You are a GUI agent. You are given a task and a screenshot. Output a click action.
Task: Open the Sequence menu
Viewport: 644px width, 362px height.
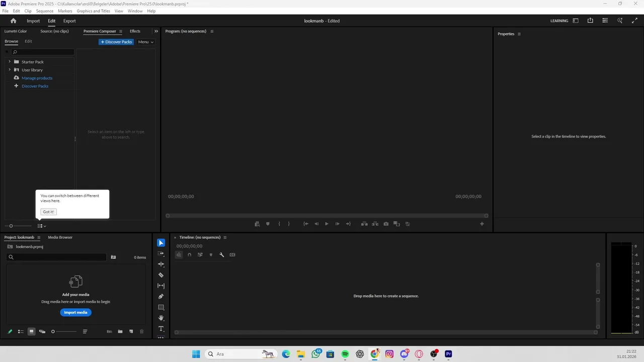point(45,11)
